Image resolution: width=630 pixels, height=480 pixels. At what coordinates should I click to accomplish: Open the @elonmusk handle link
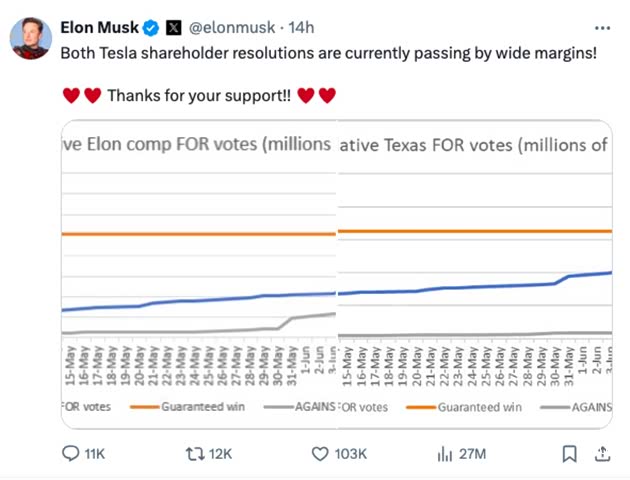(227, 27)
